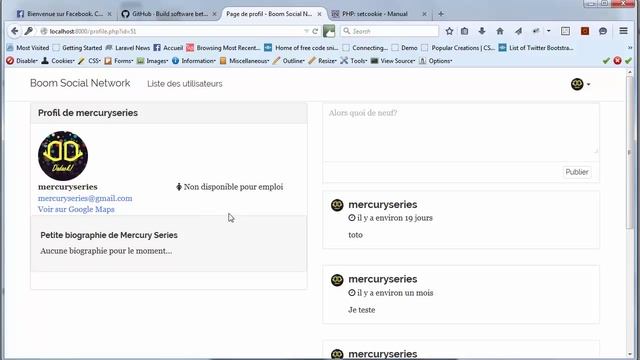Go back with the browser back arrow
Viewport: 640px width, 360px height.
[x=15, y=31]
